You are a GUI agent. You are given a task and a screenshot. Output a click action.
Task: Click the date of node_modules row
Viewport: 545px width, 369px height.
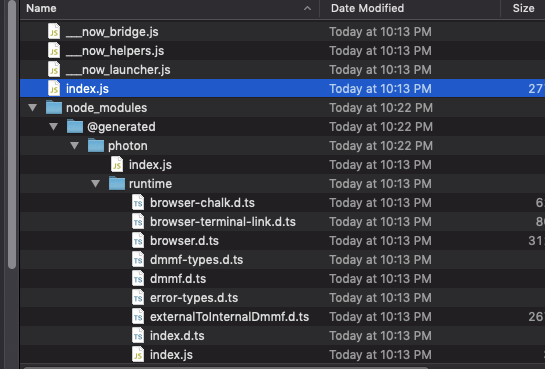pos(381,108)
